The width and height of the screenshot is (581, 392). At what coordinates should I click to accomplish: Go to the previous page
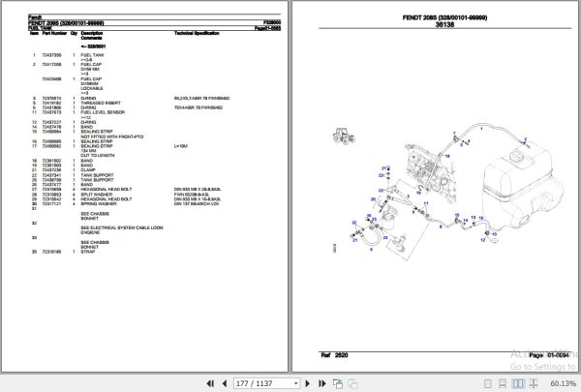coord(225,383)
